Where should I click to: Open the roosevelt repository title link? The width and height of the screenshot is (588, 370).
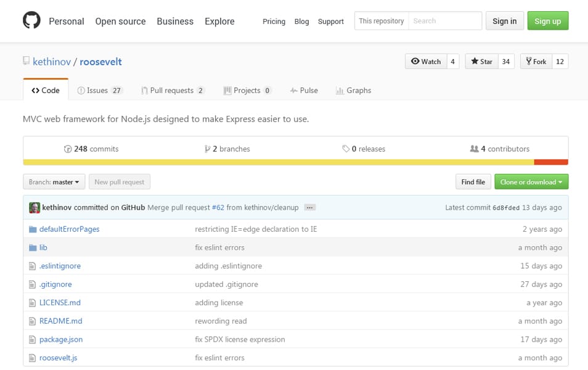100,62
